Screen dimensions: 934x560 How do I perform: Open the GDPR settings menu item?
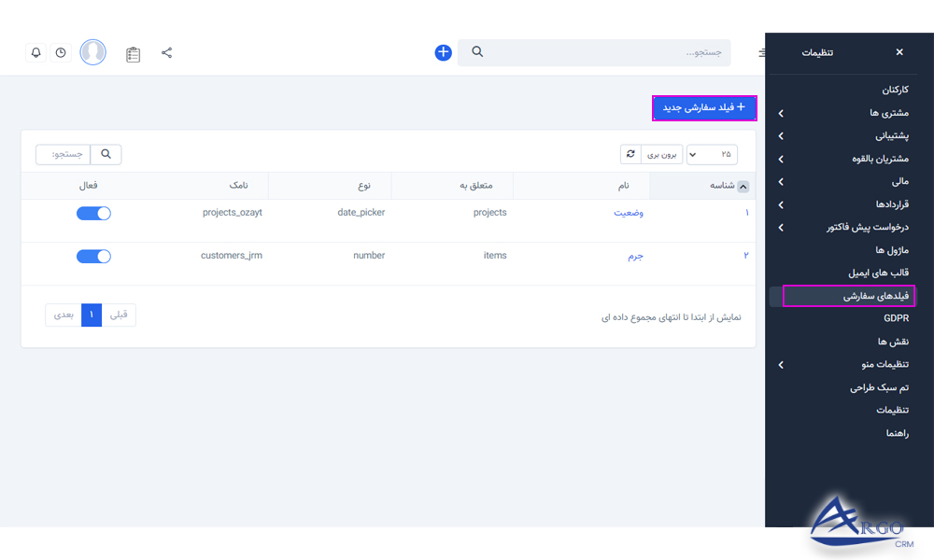point(895,318)
